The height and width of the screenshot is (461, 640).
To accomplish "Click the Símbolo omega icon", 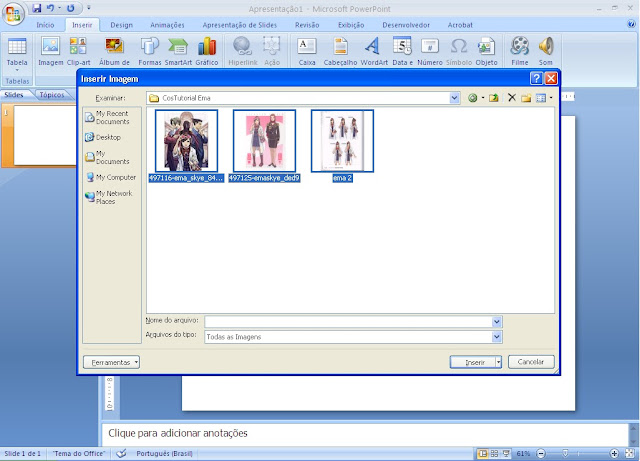I will tap(459, 51).
